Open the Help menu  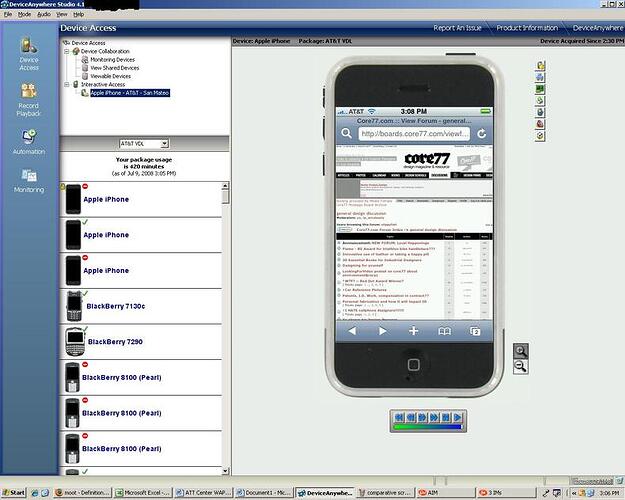tap(79, 14)
